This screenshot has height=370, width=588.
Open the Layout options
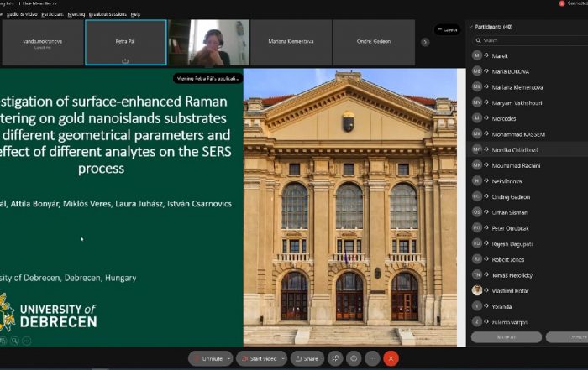click(x=448, y=30)
